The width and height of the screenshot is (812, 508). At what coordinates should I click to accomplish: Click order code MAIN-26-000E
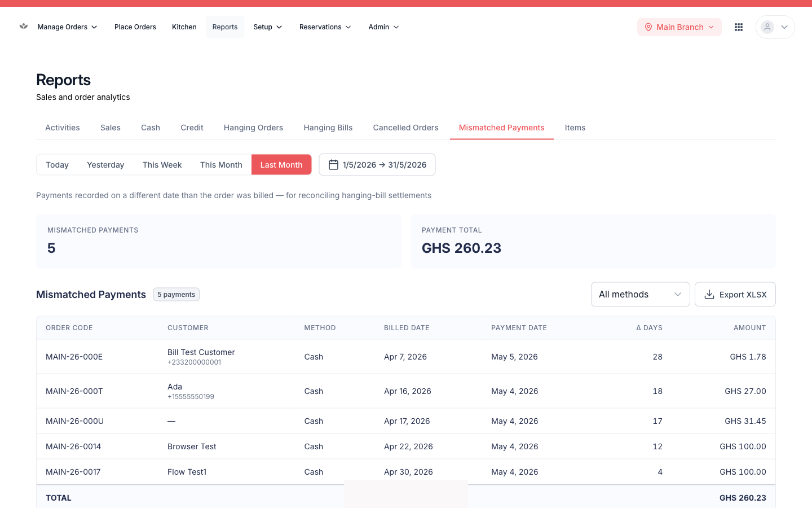tap(74, 357)
